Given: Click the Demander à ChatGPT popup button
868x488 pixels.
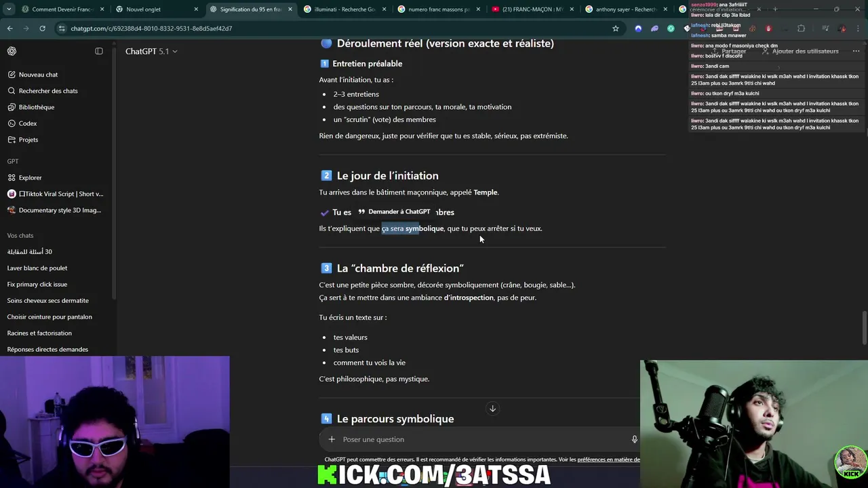Looking at the screenshot, I should [x=394, y=212].
